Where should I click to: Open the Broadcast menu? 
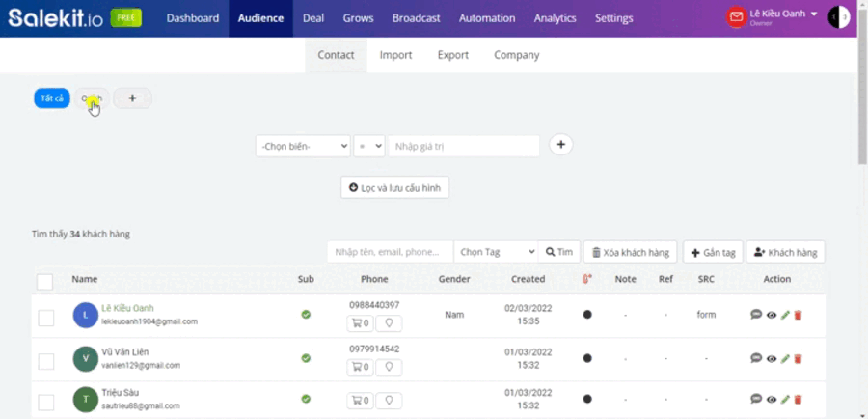(x=417, y=18)
